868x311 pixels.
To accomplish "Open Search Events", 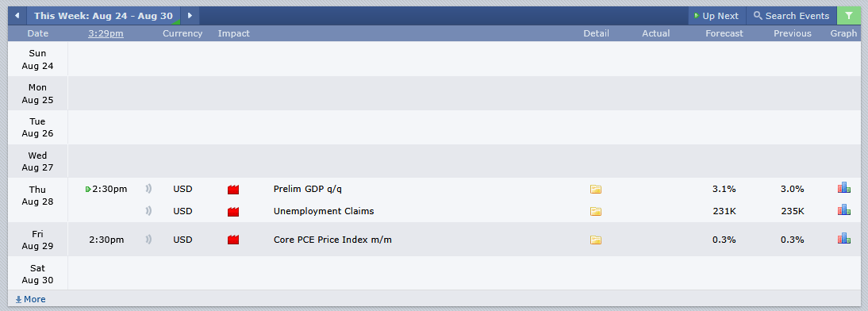I will tap(792, 16).
